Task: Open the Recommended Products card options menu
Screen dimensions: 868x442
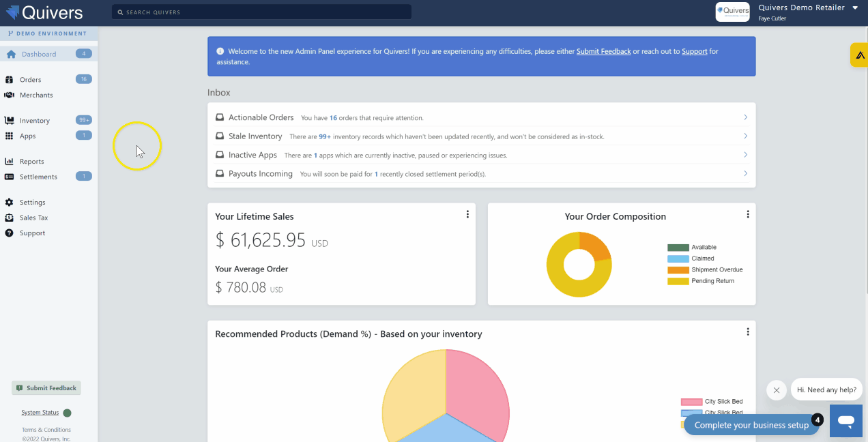Action: click(748, 331)
